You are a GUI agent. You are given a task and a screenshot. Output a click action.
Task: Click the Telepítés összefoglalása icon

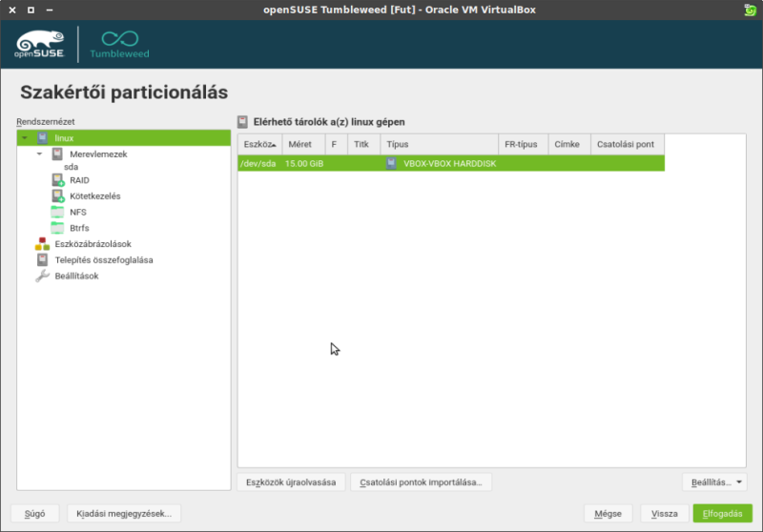tap(42, 259)
